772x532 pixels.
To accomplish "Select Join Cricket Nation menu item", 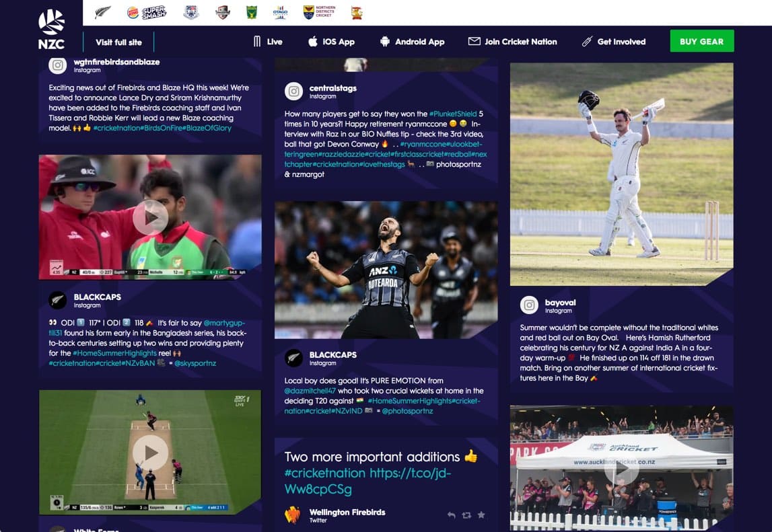I will (x=512, y=42).
